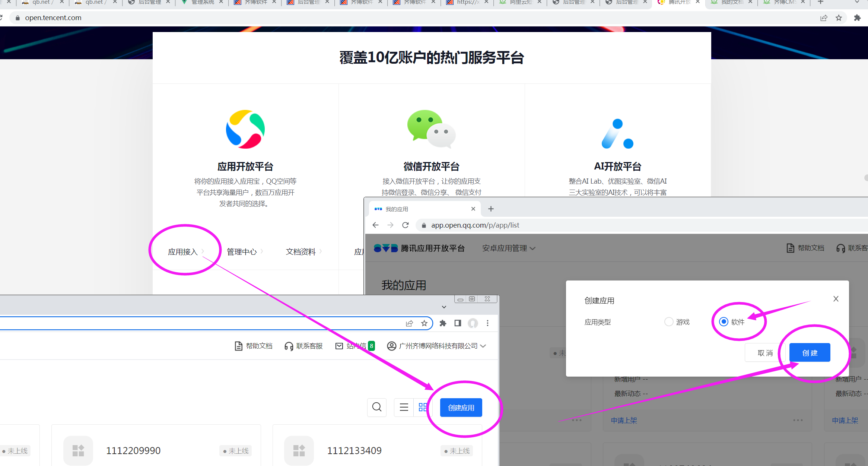This screenshot has width=868, height=466.
Task: Select the 软件 radio option
Action: pyautogui.click(x=724, y=322)
